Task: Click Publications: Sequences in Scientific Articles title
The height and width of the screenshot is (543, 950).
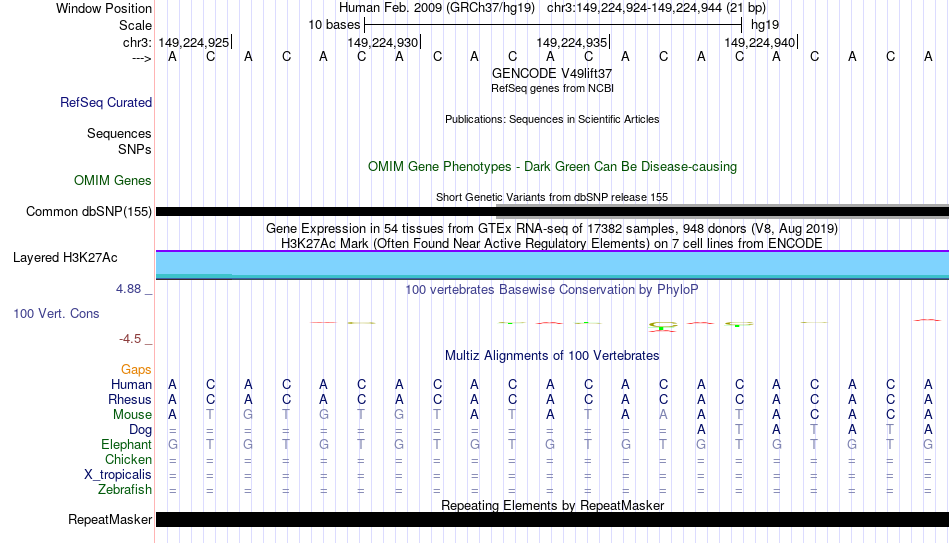Action: [x=552, y=119]
